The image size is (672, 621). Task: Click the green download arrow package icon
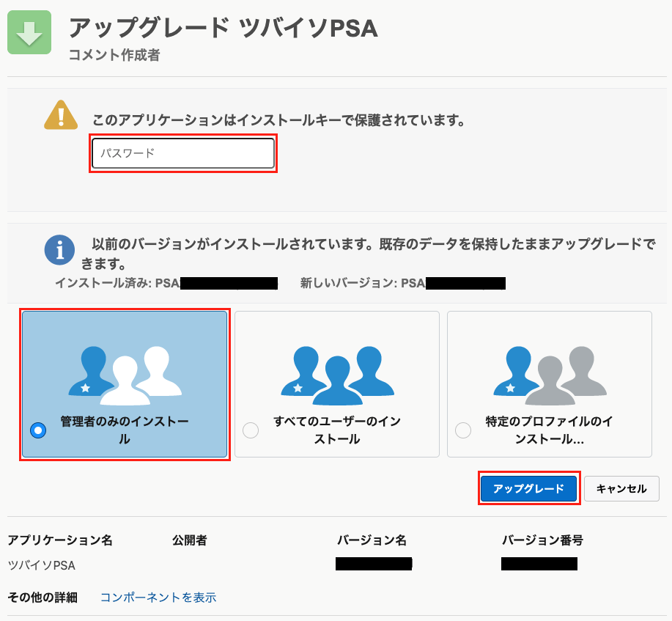click(29, 32)
